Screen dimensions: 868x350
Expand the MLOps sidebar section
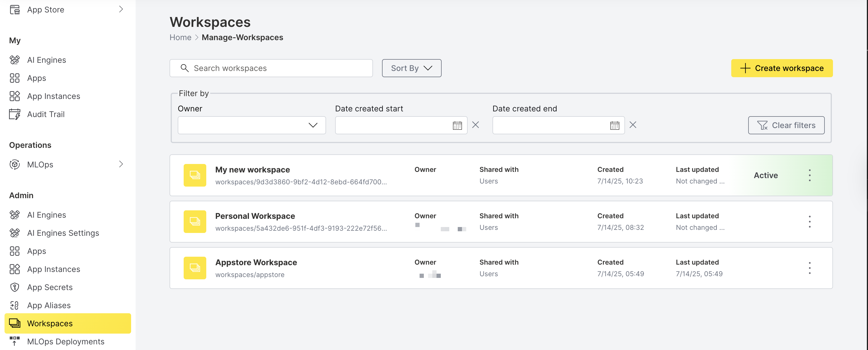pos(121,164)
